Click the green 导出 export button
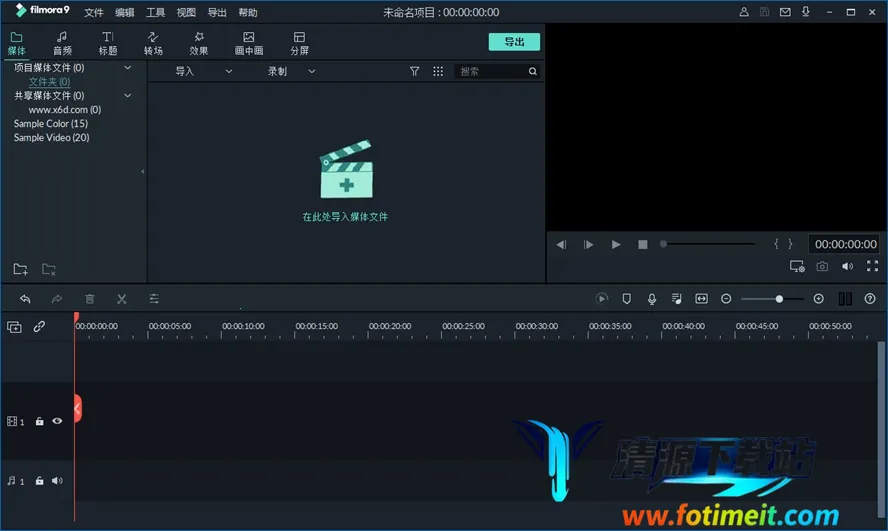888x531 pixels. click(x=514, y=42)
